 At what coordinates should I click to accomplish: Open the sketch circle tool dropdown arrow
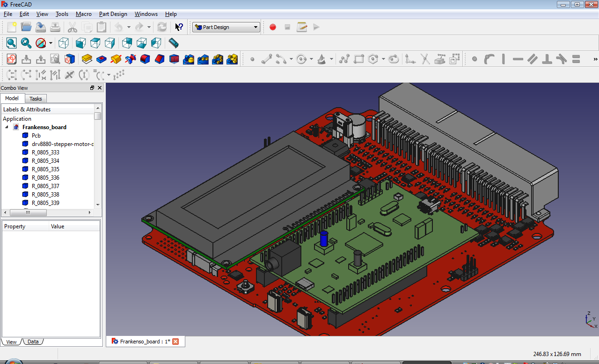(311, 59)
